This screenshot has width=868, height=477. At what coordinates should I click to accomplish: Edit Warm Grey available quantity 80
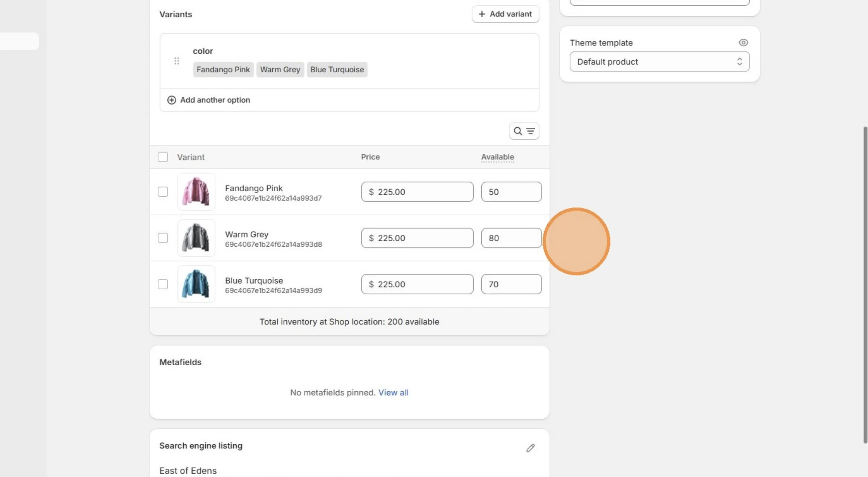tap(511, 238)
